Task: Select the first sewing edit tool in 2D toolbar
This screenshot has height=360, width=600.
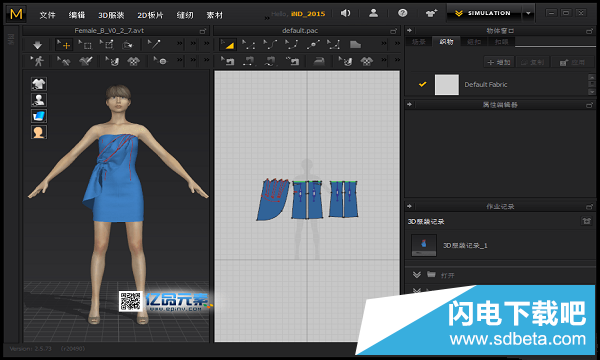Action: [x=227, y=61]
